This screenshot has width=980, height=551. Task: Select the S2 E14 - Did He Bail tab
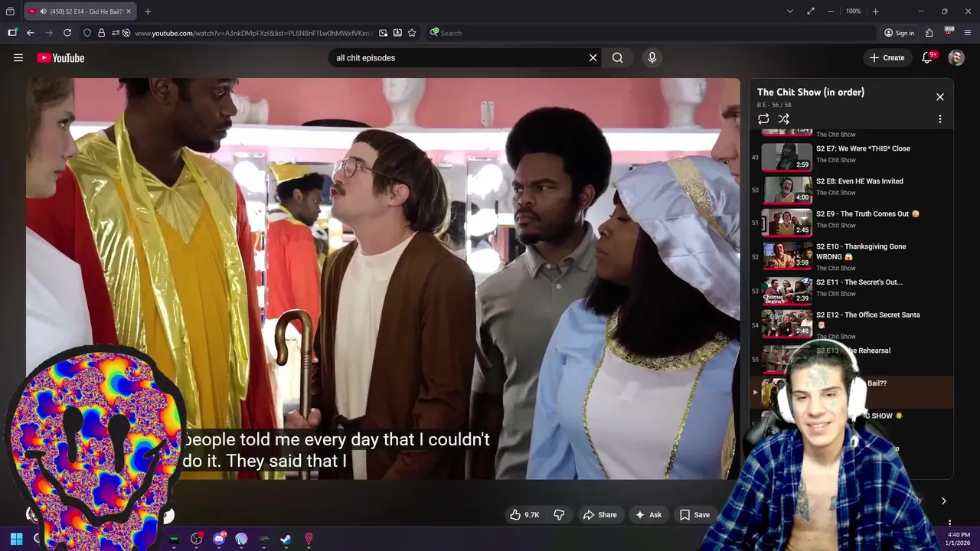[x=80, y=11]
